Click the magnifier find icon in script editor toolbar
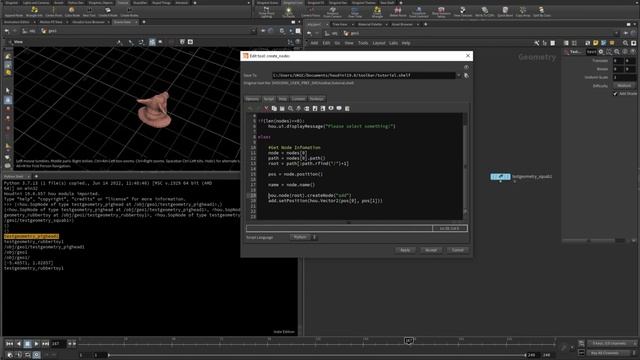This screenshot has width=640, height=360. coord(290,109)
